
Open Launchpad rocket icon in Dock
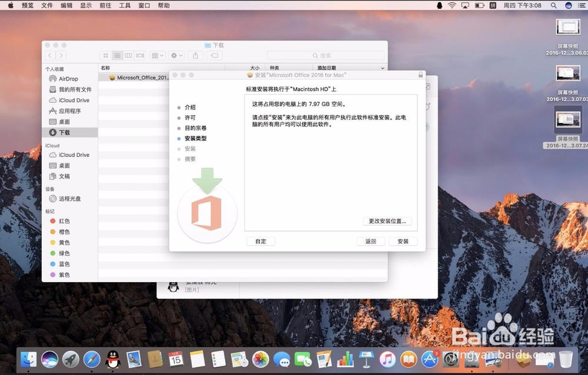click(x=71, y=359)
